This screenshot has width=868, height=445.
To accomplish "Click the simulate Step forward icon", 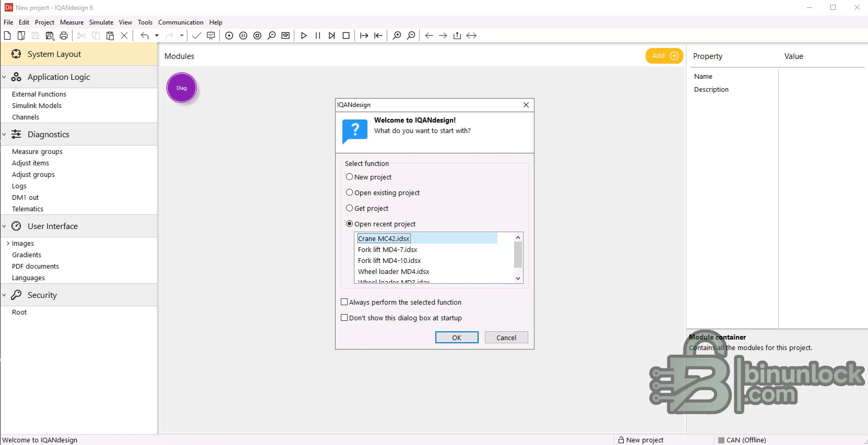I will [x=332, y=35].
